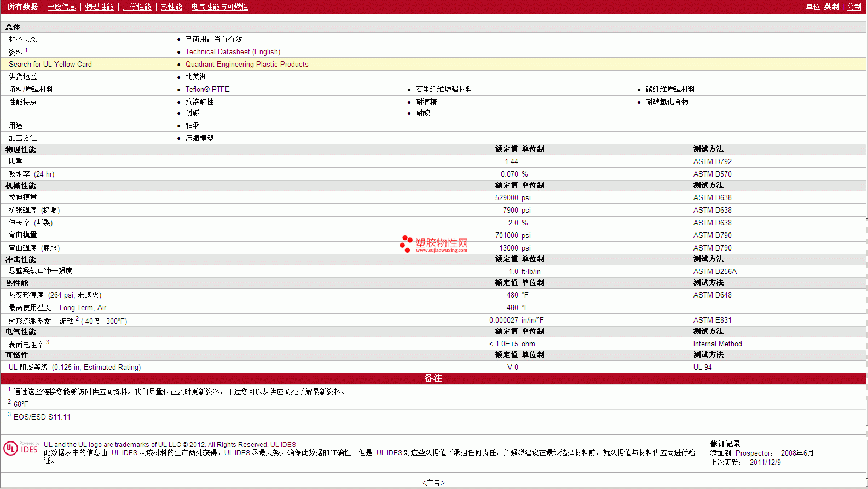Switch units to 公制

(854, 7)
